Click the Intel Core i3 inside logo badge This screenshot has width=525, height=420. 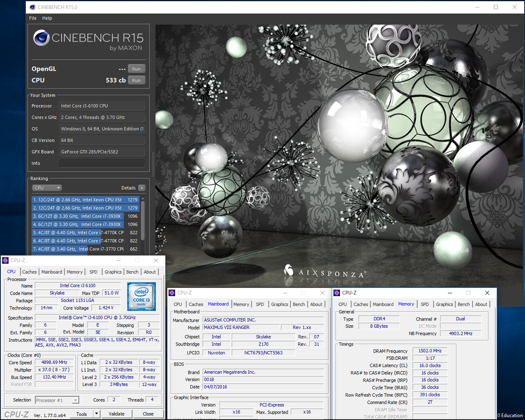[142, 296]
